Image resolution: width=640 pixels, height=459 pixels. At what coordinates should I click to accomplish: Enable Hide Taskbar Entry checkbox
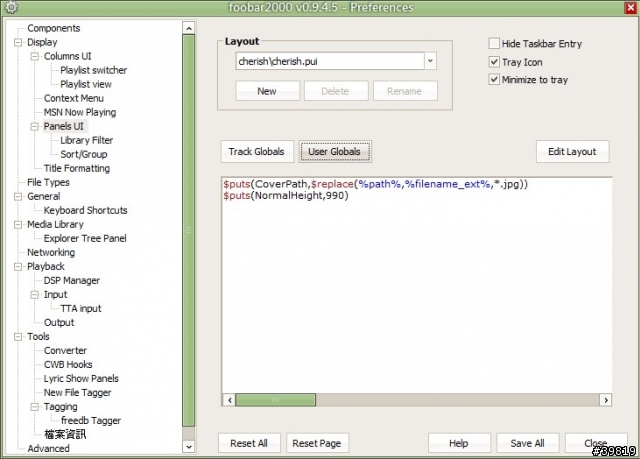pyautogui.click(x=494, y=43)
